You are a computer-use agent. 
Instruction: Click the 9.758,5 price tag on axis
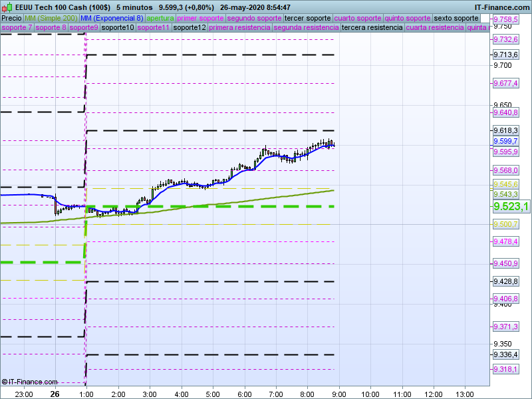[x=505, y=20]
